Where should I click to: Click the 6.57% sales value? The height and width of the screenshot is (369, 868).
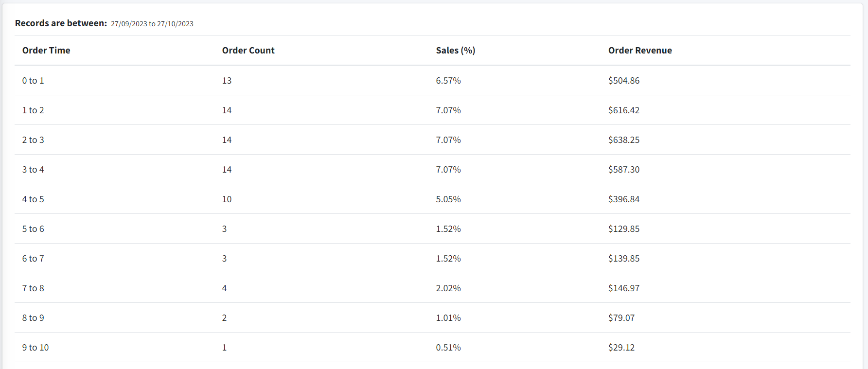pos(448,81)
